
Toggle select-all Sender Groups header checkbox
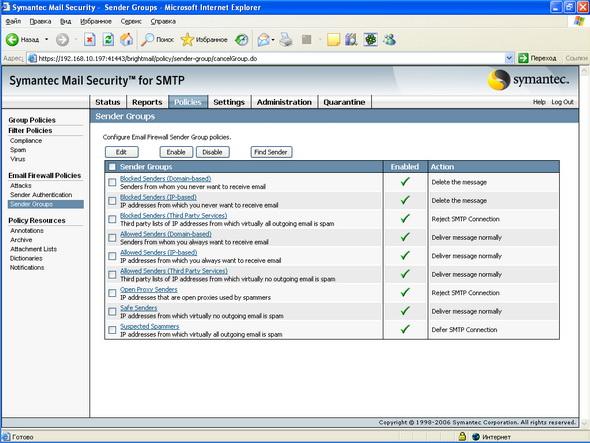coord(112,167)
